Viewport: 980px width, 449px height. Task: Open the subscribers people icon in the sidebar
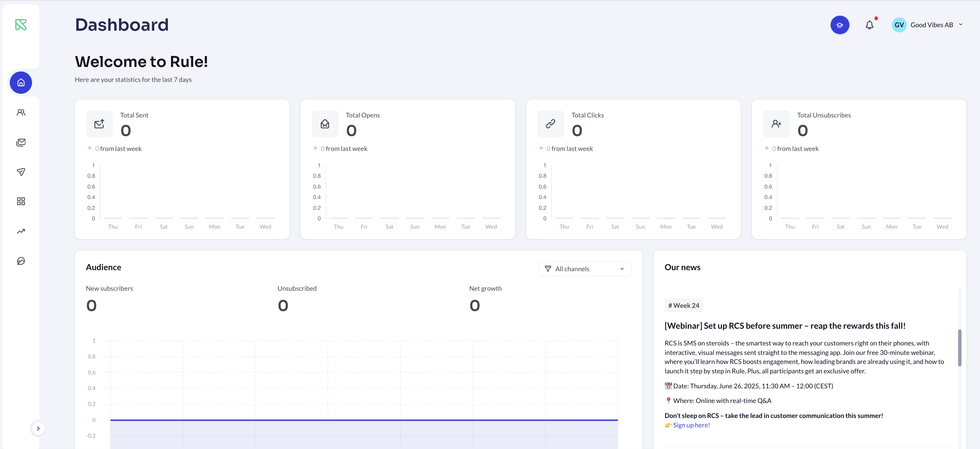[x=21, y=112]
